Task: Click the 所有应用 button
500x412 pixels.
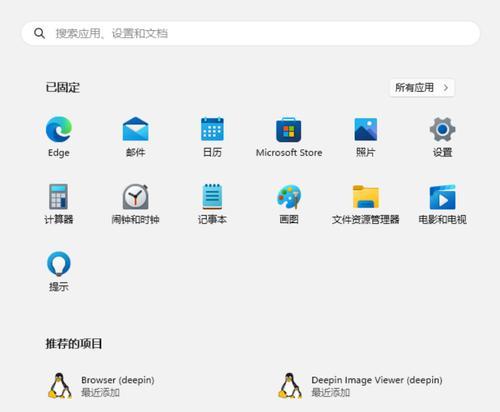Action: coord(422,88)
